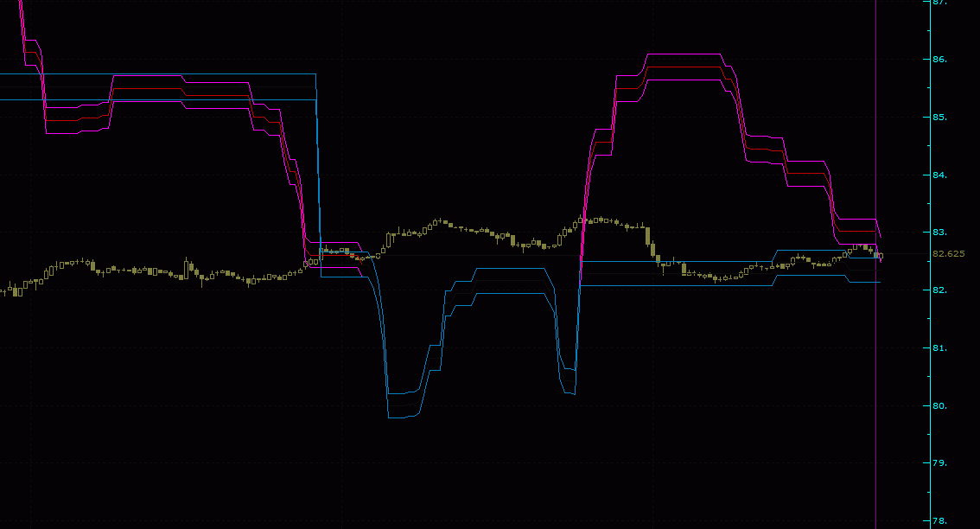The height and width of the screenshot is (529, 980).
Task: Select the 85. price axis label
Action: coord(939,117)
